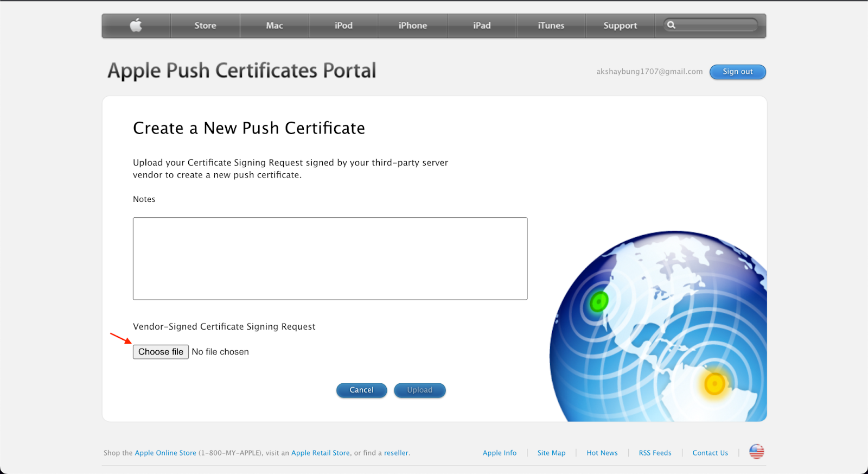Screen dimensions: 868x474
Task: Open the iPod navigation tab
Action: pyautogui.click(x=343, y=26)
